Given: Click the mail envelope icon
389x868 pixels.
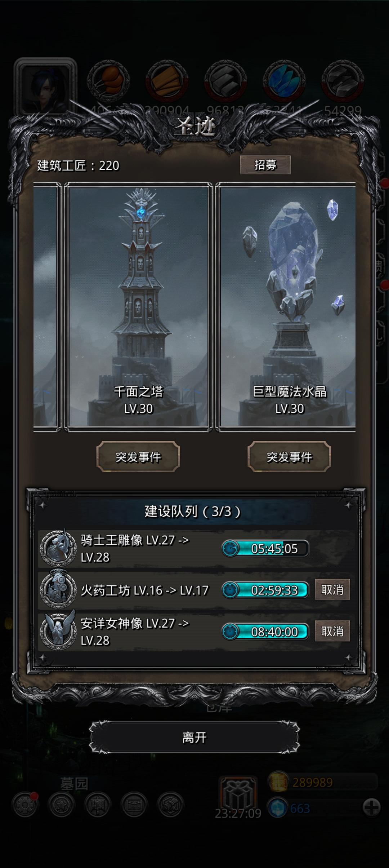Looking at the screenshot, I should (x=134, y=804).
